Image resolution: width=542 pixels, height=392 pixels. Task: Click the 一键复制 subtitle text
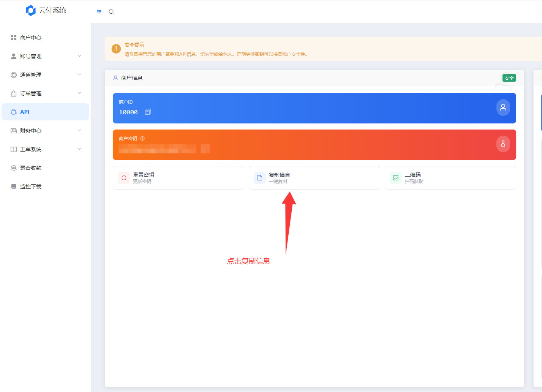[x=278, y=182]
